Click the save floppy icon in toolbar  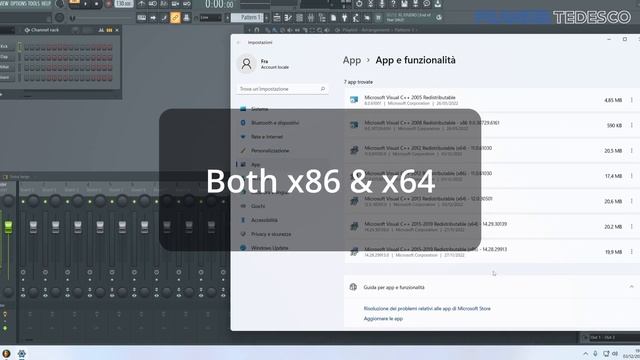pyautogui.click(x=404, y=4)
